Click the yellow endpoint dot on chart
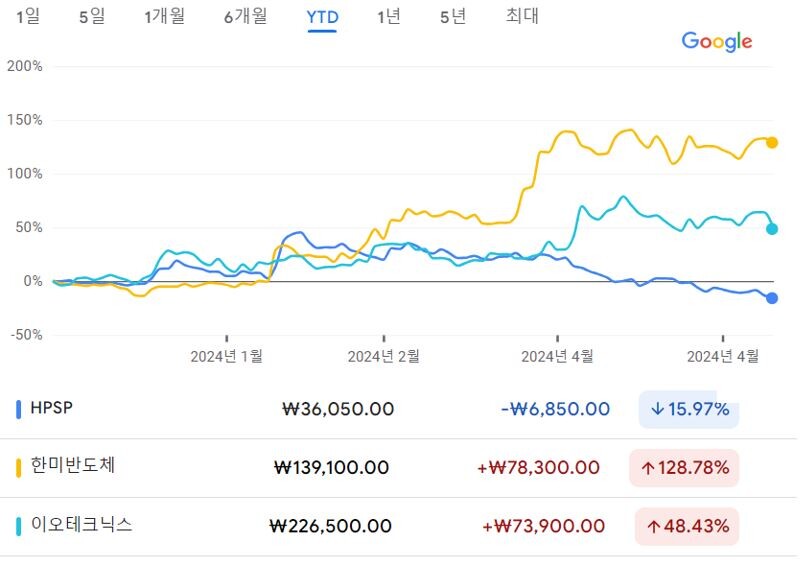Viewport: 811px width, 568px height. click(x=772, y=143)
